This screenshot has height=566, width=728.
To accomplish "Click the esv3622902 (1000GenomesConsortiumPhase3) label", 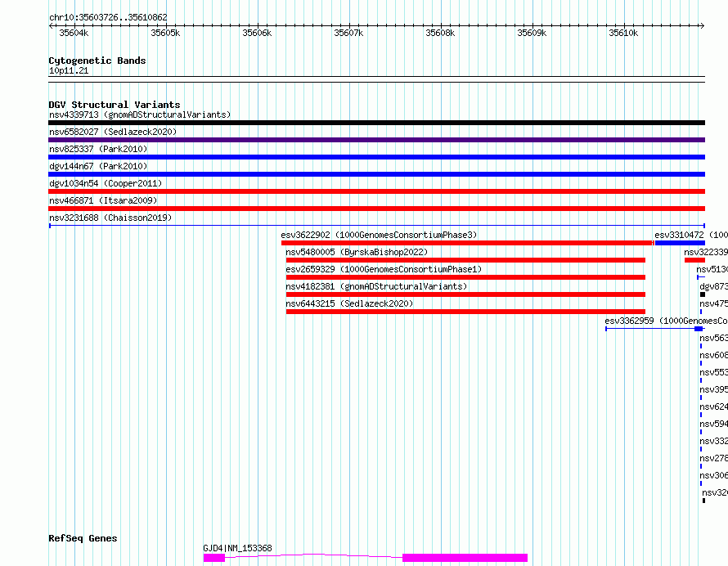I will (379, 235).
